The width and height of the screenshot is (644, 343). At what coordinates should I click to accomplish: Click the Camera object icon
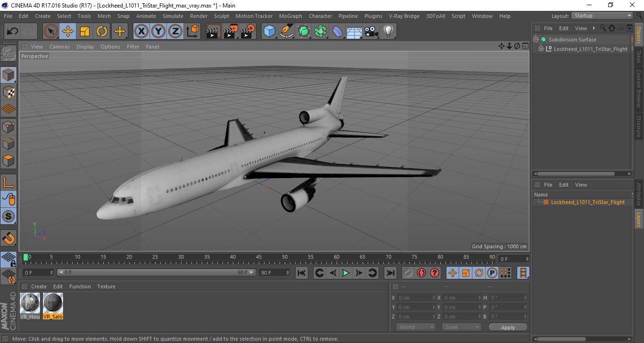pyautogui.click(x=372, y=32)
